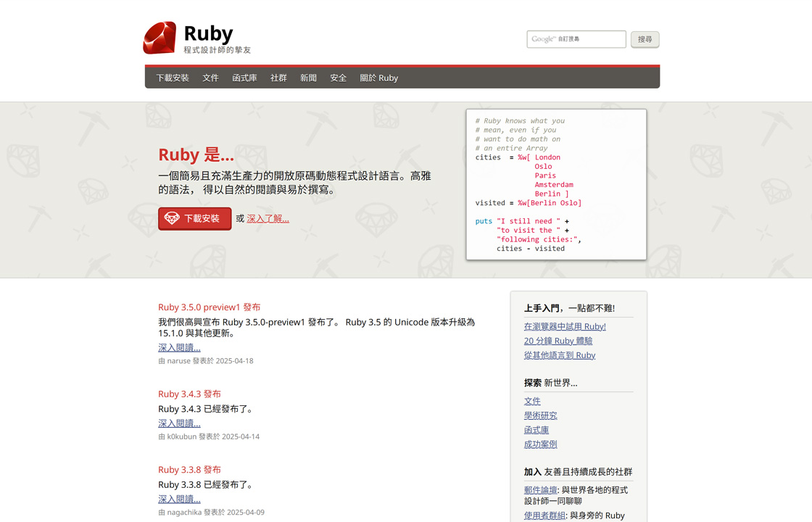Screen dimensions: 812x522
Task: Open the 郵件論壇 link
Action: click(x=541, y=490)
